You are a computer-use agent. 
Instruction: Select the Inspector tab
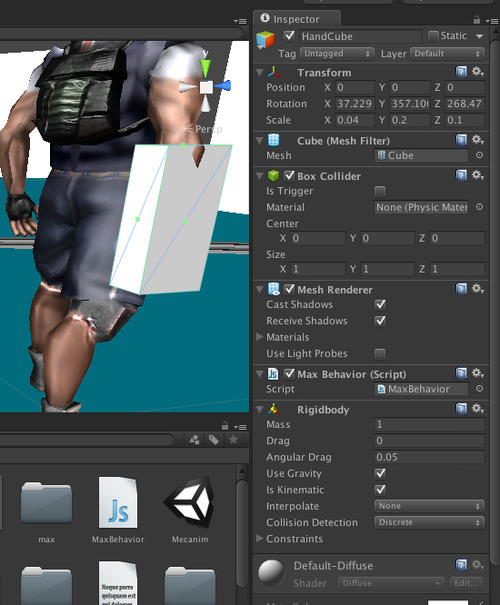click(x=296, y=19)
